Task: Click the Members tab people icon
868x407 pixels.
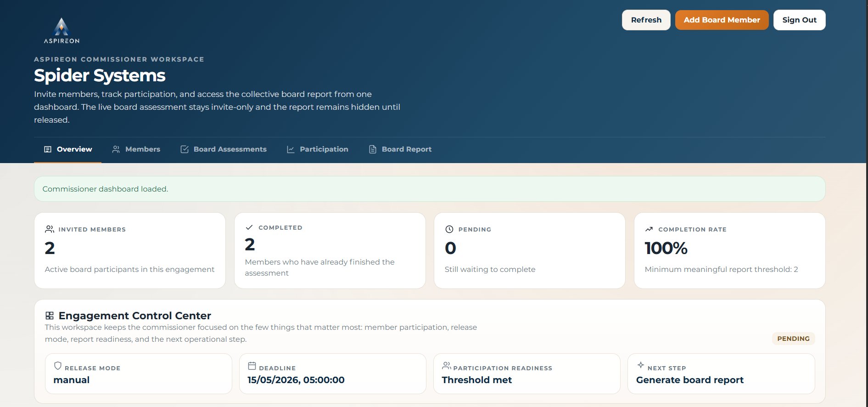Action: click(x=116, y=149)
